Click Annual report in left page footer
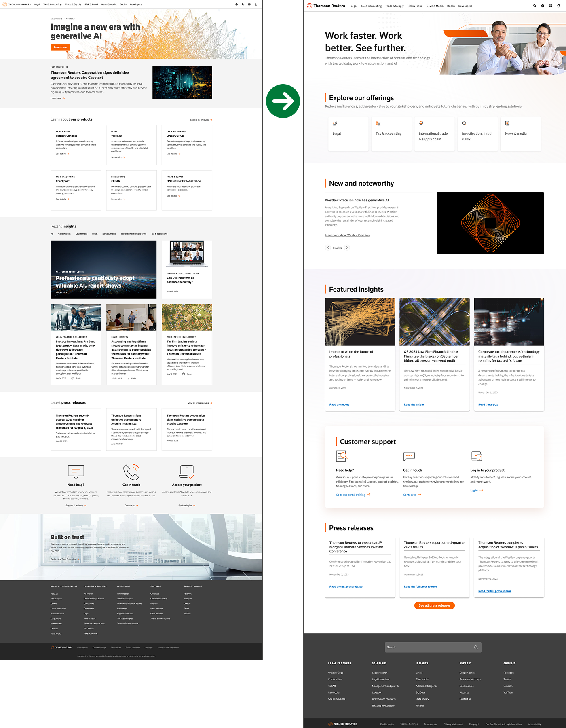566x728 pixels. tap(56, 599)
